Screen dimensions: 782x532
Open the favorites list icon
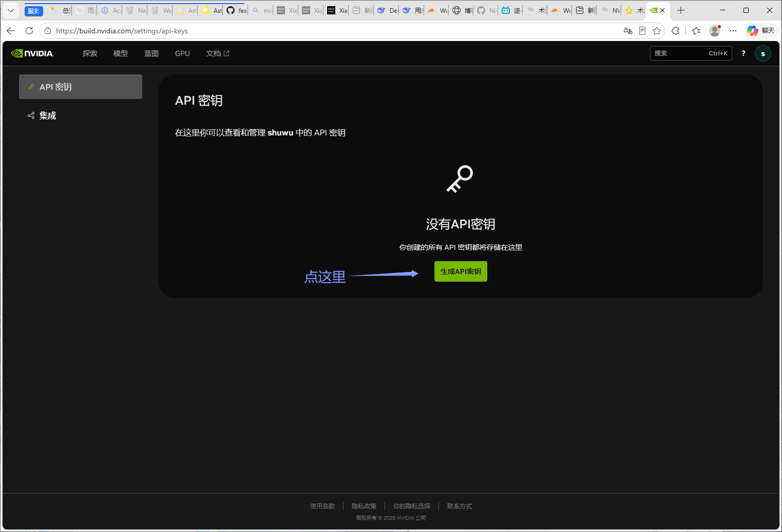(696, 31)
